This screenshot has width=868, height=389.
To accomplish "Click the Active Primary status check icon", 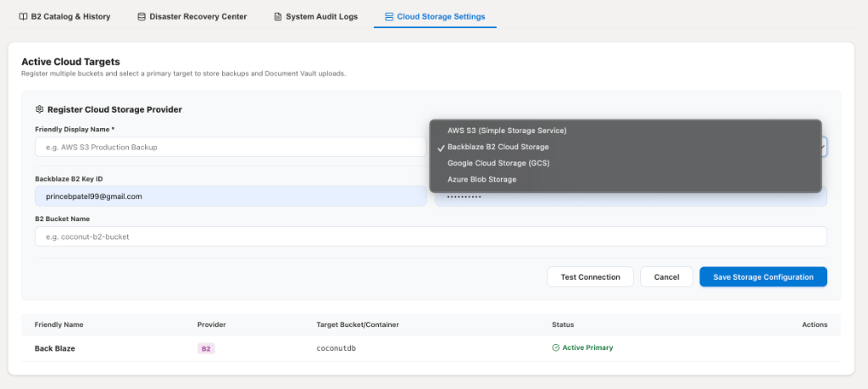I will coord(556,347).
